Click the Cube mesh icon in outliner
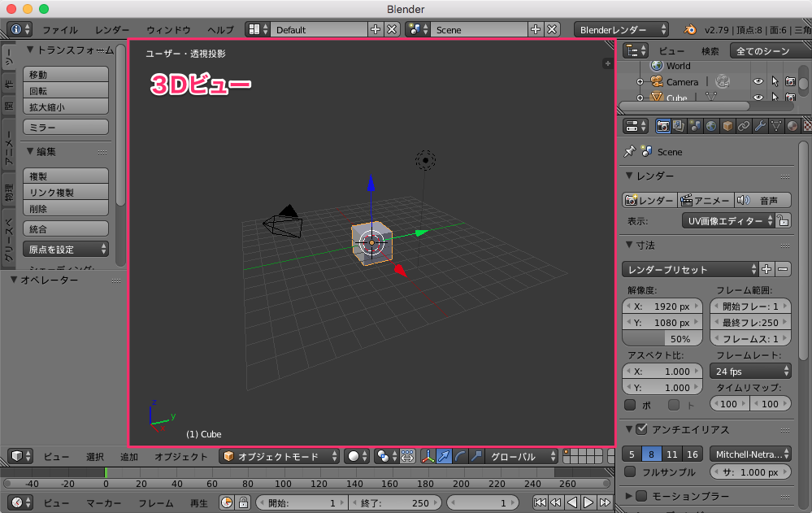The width and height of the screenshot is (812, 513). [x=657, y=97]
